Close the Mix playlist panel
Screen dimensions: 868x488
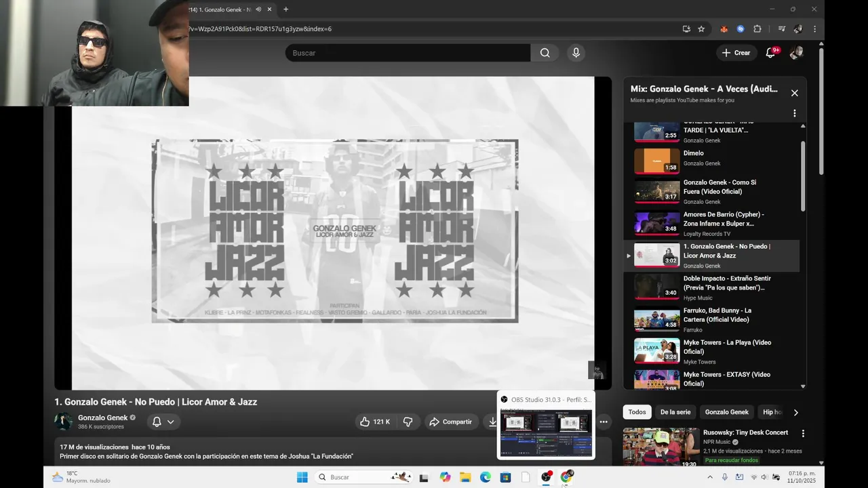click(795, 94)
